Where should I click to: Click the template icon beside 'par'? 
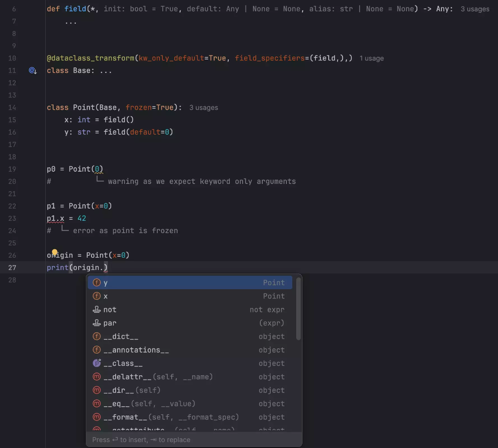point(96,323)
